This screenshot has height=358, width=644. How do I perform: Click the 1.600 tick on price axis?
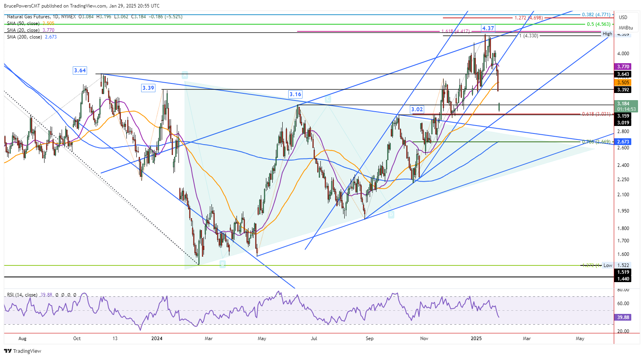(623, 254)
